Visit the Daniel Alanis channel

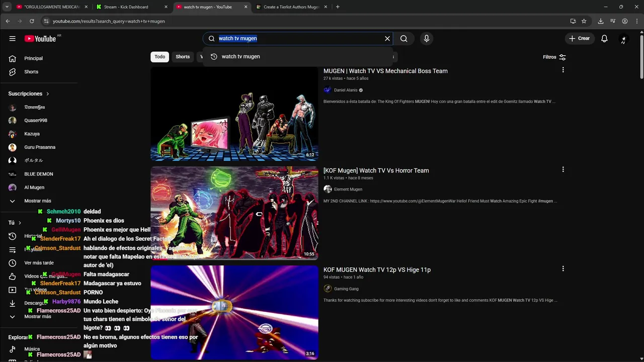346,90
